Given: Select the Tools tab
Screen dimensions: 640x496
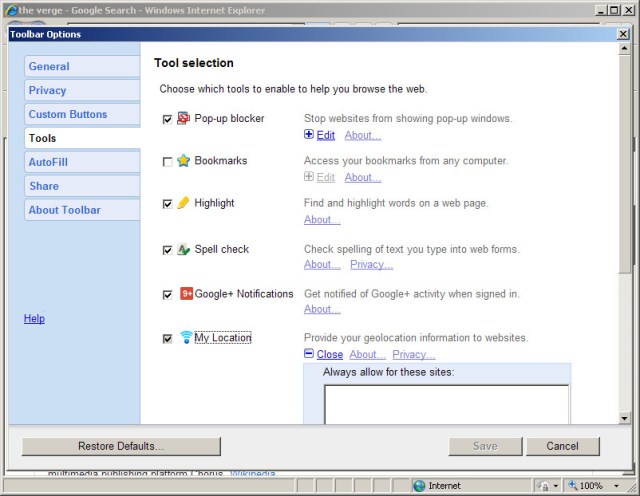Looking at the screenshot, I should point(82,138).
